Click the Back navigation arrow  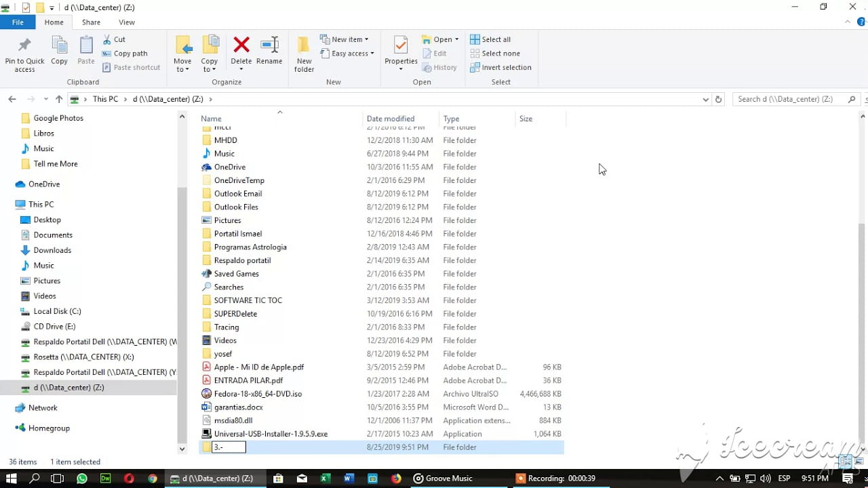click(x=12, y=99)
